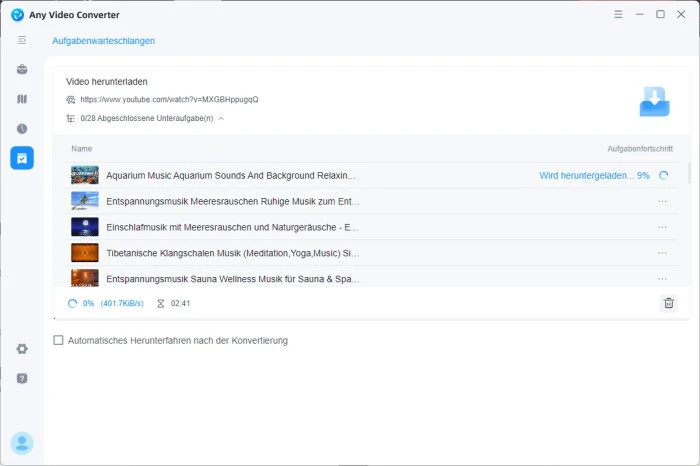The image size is (700, 466).
Task: Click the YouTube URL link
Action: pyautogui.click(x=169, y=100)
